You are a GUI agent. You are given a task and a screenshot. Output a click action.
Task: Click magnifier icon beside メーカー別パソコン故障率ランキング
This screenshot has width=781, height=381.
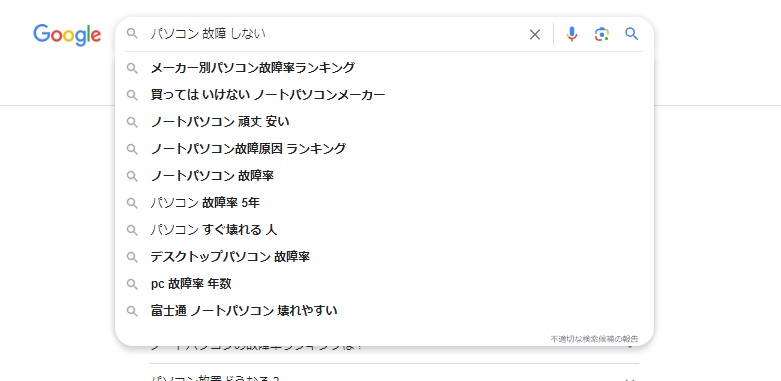132,68
